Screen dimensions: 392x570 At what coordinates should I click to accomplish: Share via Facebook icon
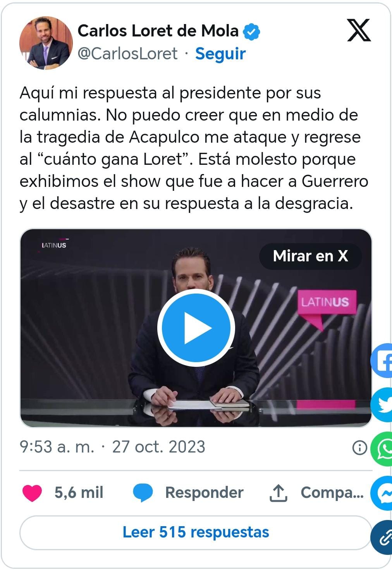tap(382, 361)
